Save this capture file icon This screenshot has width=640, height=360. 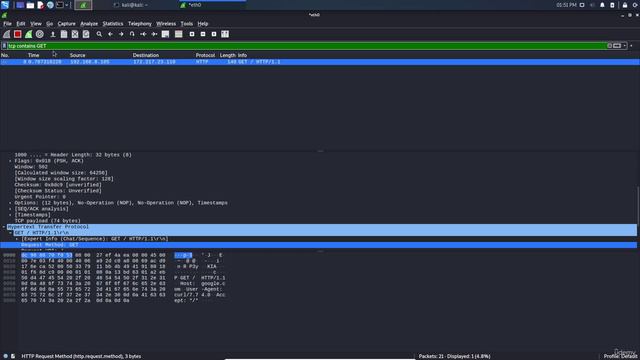pyautogui.click(x=64, y=34)
